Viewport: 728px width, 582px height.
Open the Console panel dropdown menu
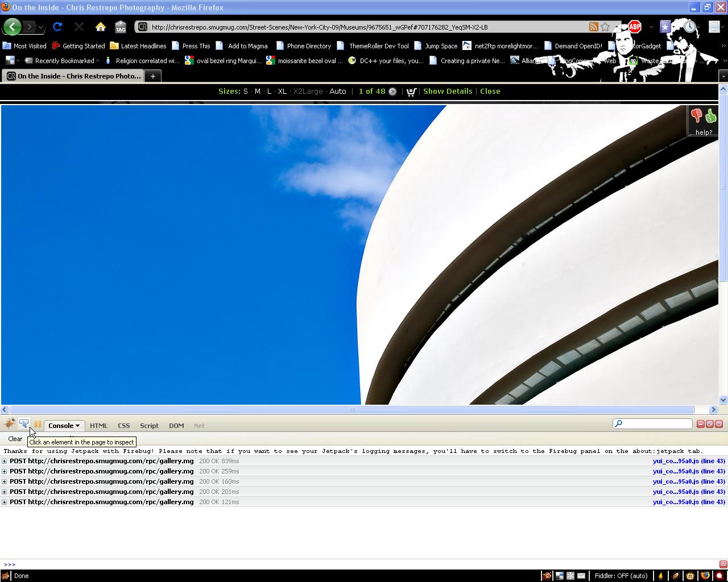pyautogui.click(x=64, y=426)
